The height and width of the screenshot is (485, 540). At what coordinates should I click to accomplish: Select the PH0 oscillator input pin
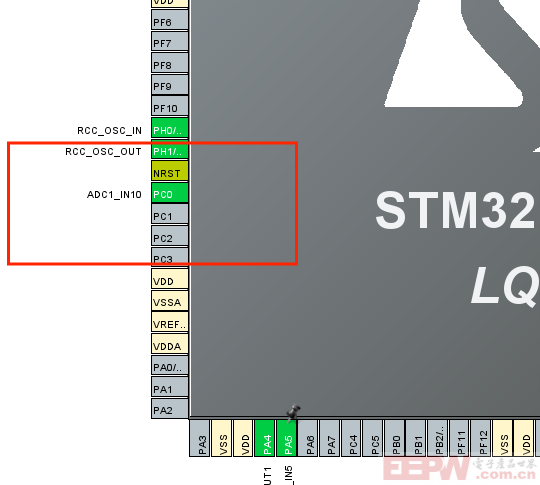pos(170,128)
